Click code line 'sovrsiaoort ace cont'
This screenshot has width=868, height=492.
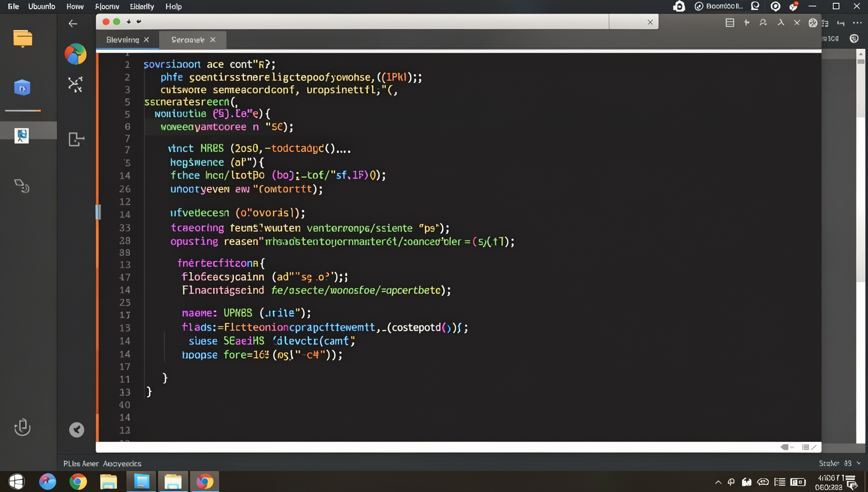click(x=209, y=65)
